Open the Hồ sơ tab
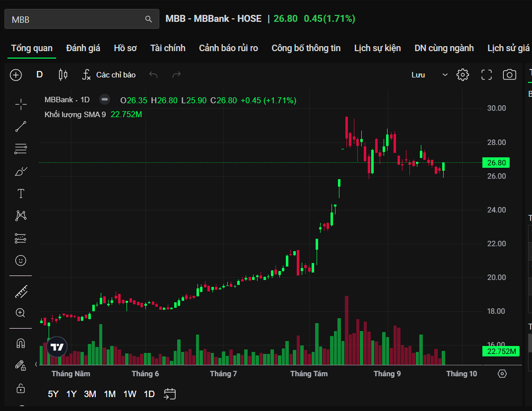Image resolution: width=532 pixels, height=411 pixels. pos(125,48)
